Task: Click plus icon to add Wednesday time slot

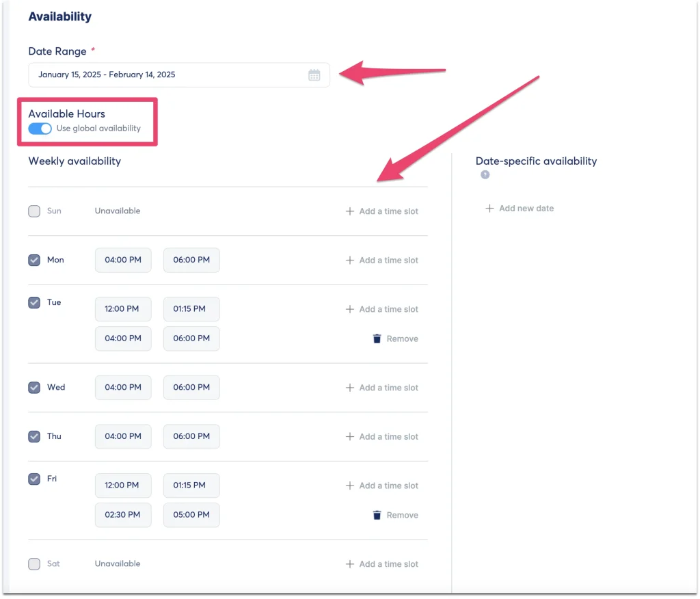Action: [350, 388]
